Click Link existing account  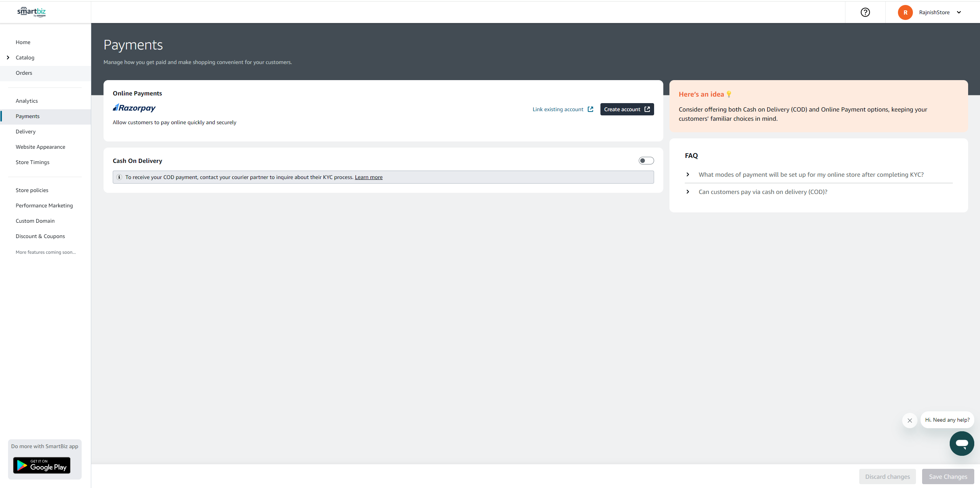557,109
